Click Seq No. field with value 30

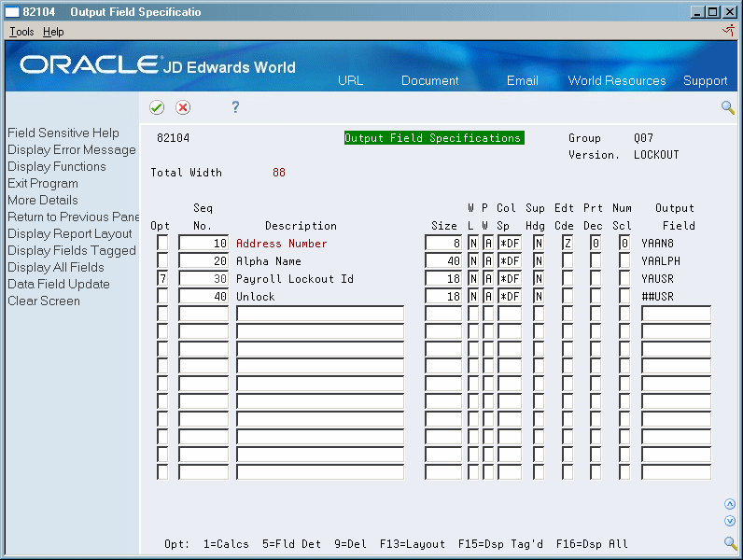click(x=203, y=278)
